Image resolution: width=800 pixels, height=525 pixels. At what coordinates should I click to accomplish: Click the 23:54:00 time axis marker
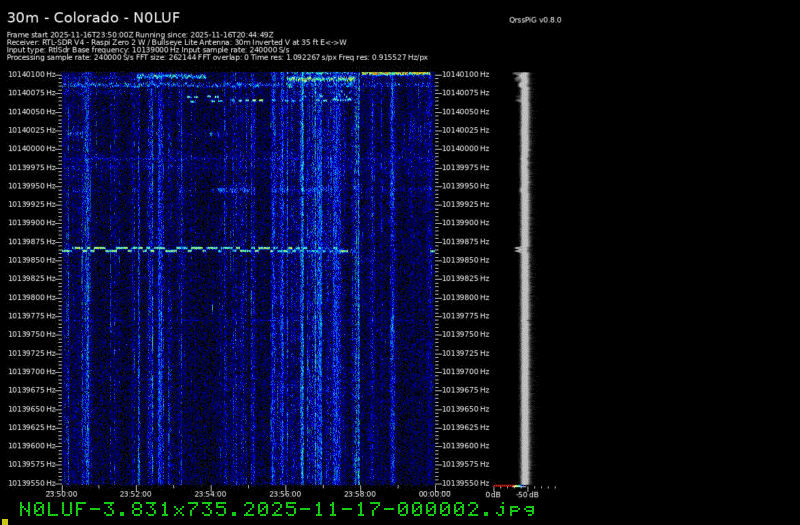tap(210, 493)
